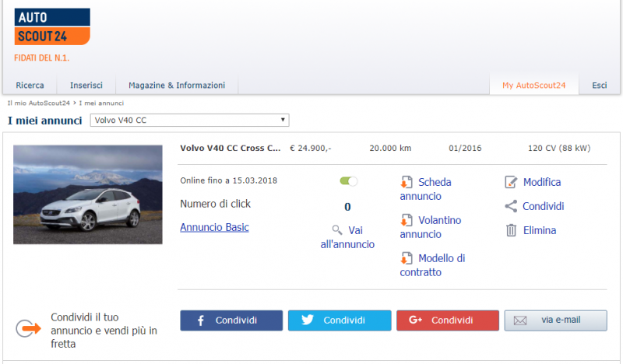Open Magazine & Informazioni menu

click(177, 86)
